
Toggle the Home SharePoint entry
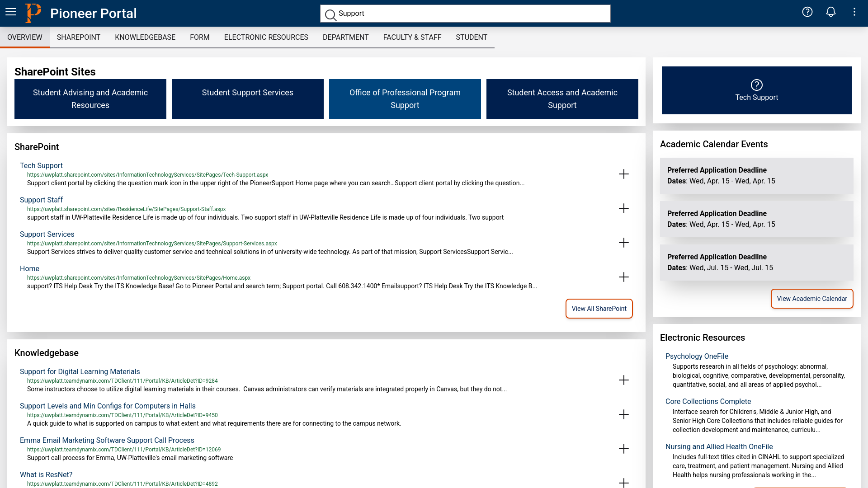(623, 277)
